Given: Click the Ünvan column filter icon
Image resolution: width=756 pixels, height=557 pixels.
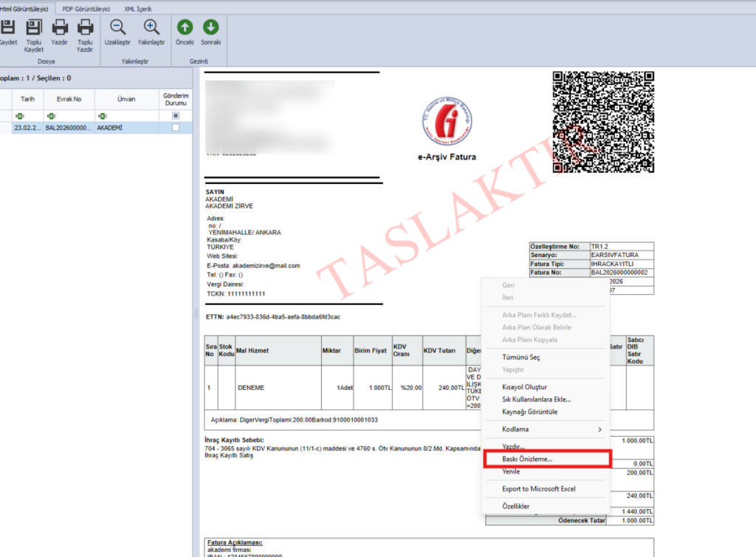Looking at the screenshot, I should [102, 116].
